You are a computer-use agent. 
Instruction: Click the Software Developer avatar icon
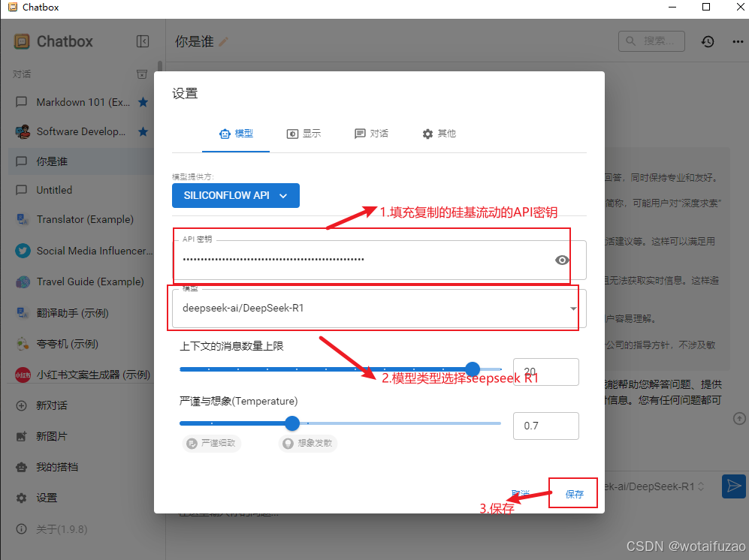point(22,132)
